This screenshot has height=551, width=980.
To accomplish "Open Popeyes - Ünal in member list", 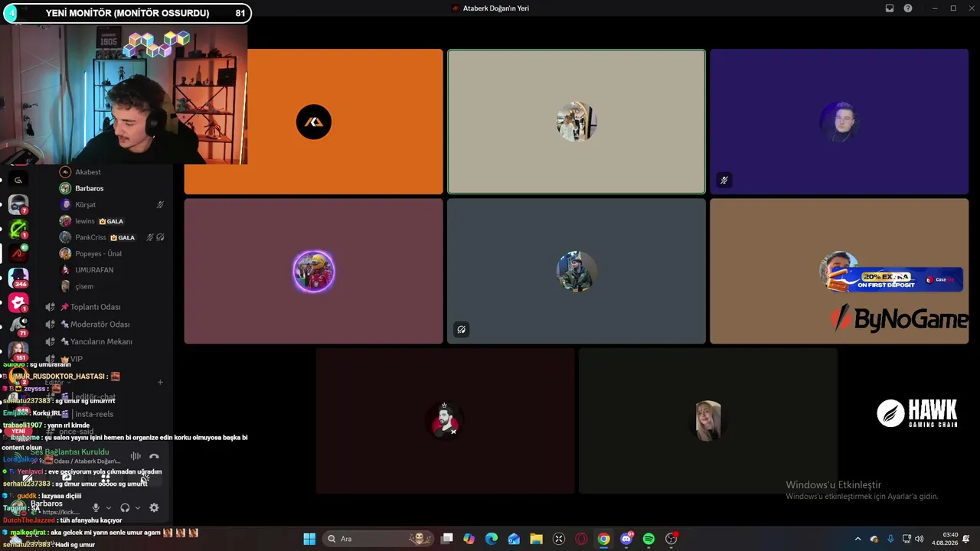I will click(113, 254).
